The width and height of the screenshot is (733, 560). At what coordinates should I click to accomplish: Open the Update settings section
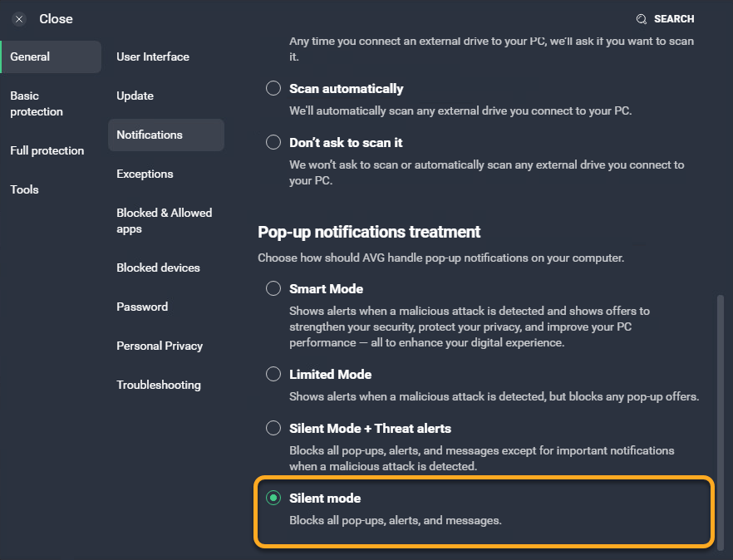[135, 96]
